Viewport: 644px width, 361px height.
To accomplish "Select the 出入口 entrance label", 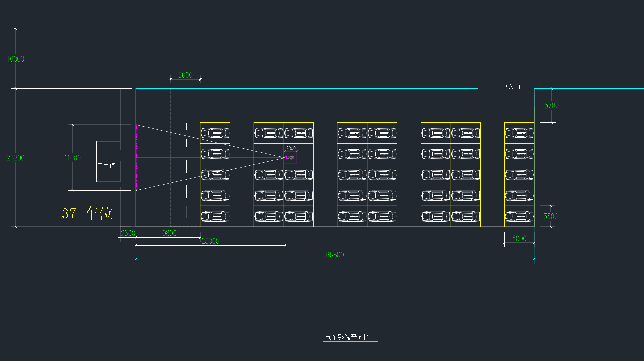I will [511, 87].
